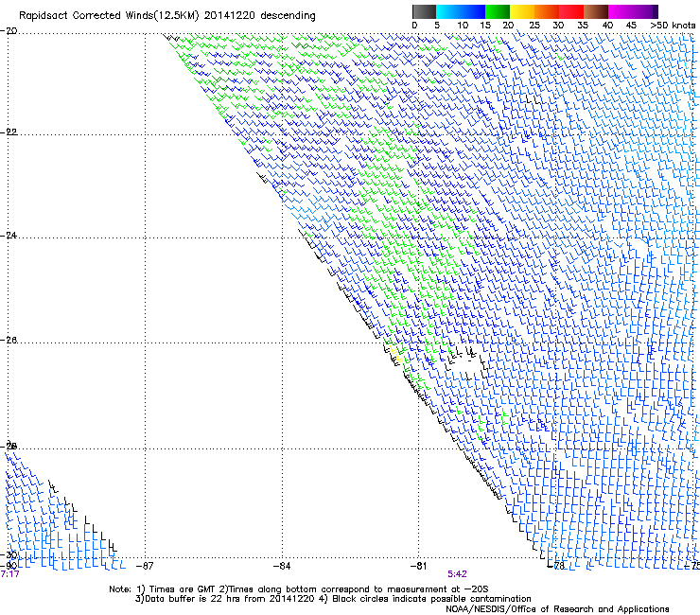700x615 pixels.
Task: Click the blue 10-15 knots legend segment
Action: tap(473, 11)
